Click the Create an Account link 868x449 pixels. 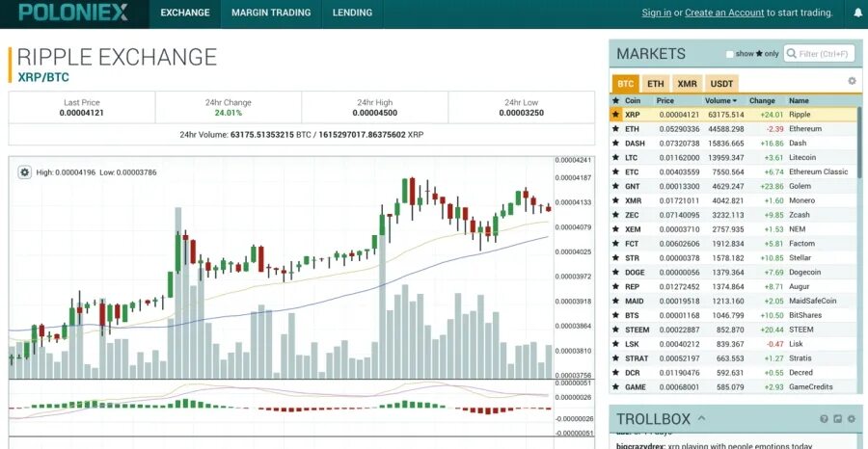pyautogui.click(x=724, y=13)
